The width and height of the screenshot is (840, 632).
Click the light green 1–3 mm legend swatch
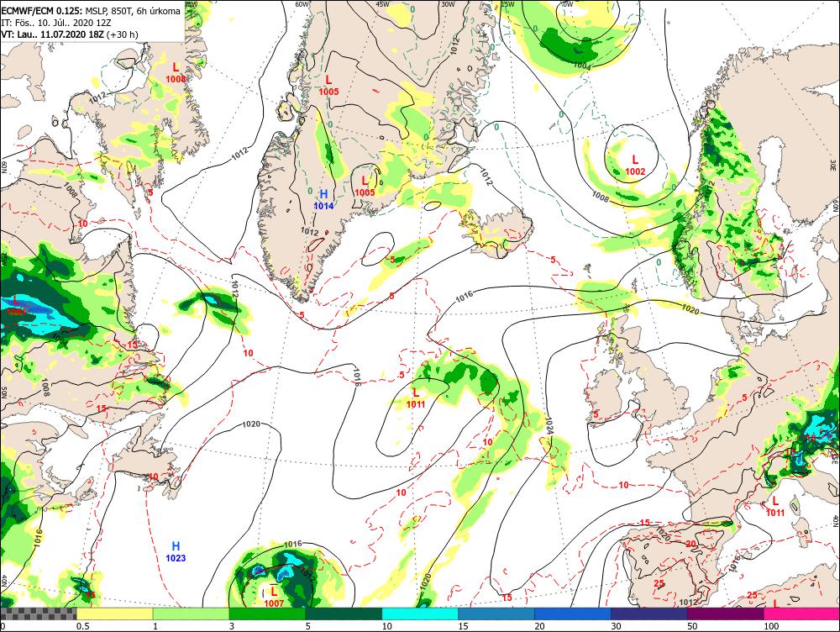click(x=191, y=614)
